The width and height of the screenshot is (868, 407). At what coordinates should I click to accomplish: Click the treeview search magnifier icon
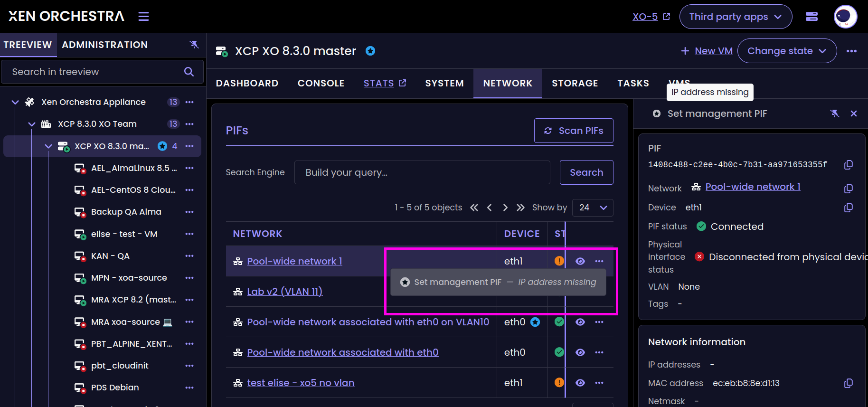(189, 72)
